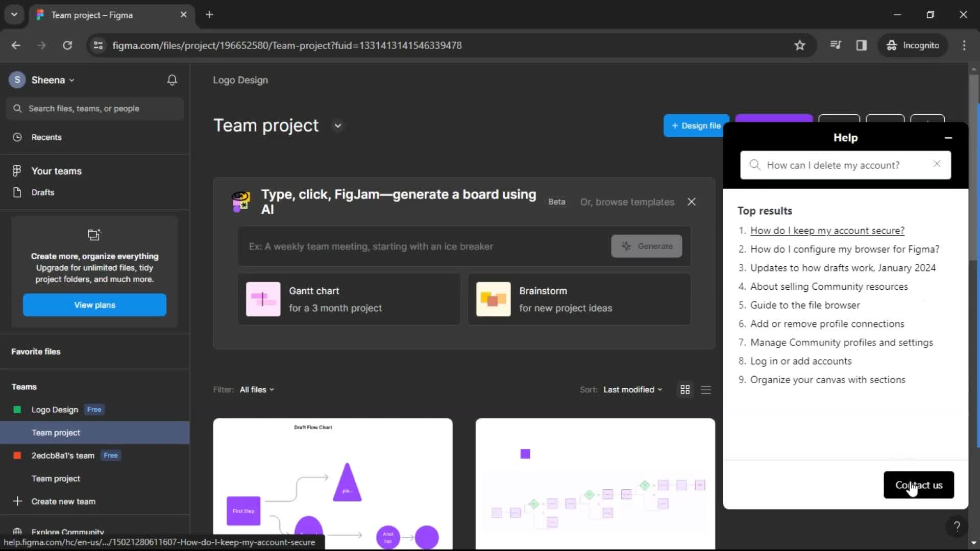Viewport: 980px width, 551px height.
Task: Open How do I configure my browser for Figma?
Action: click(x=845, y=249)
